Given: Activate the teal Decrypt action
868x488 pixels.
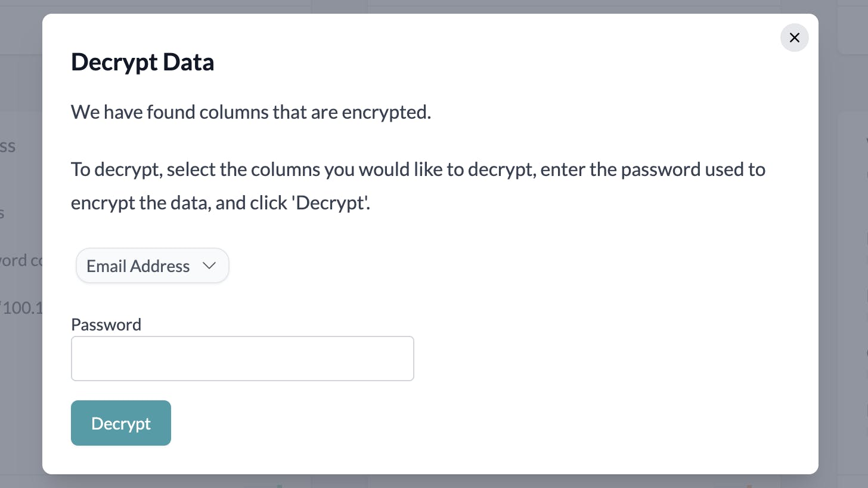Looking at the screenshot, I should (120, 422).
